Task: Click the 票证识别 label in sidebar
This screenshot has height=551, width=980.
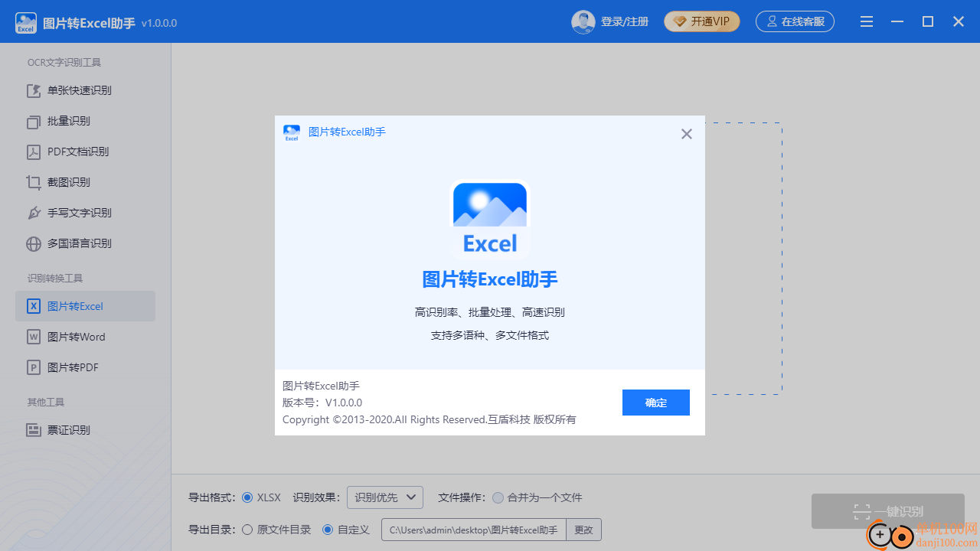Action: click(x=69, y=430)
